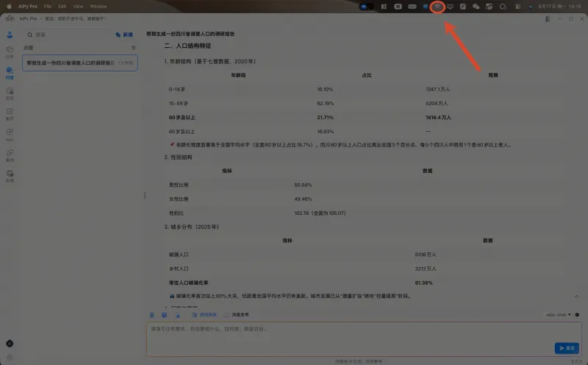Focus the task requirement message input box
The image size is (588, 365).
(x=364, y=339)
